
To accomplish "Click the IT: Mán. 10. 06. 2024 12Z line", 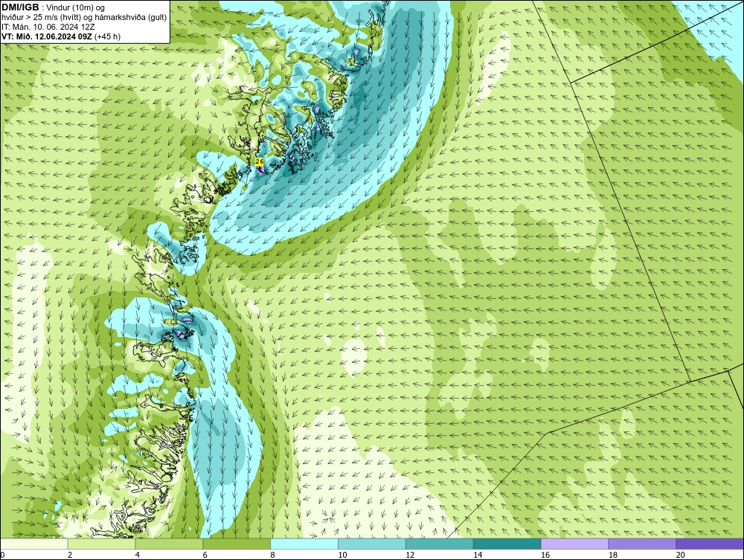I will (48, 27).
